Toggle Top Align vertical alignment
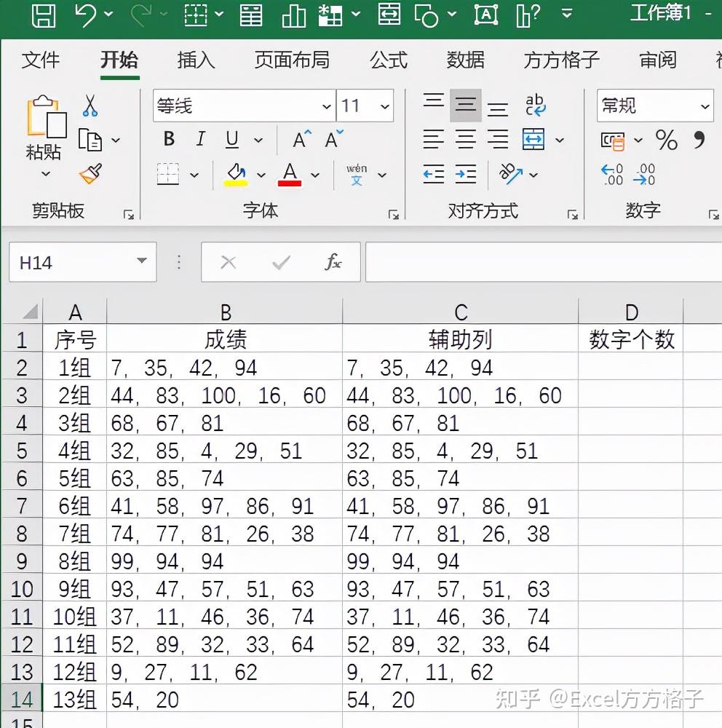Screen dimensions: 722x728 [434, 100]
